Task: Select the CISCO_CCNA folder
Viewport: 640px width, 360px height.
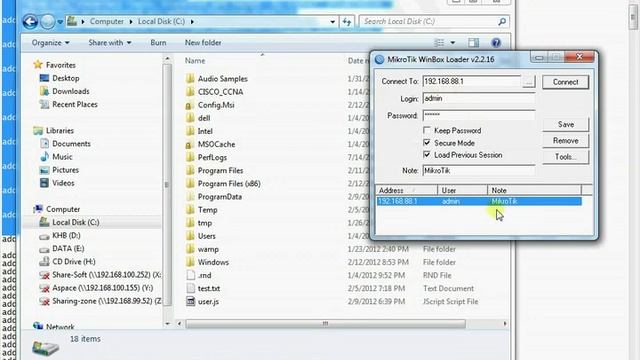Action: (220, 92)
